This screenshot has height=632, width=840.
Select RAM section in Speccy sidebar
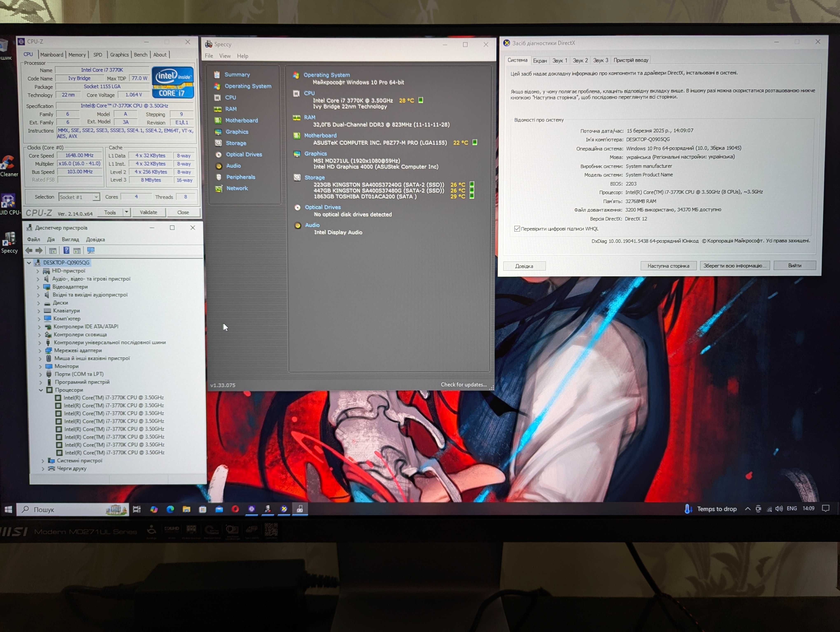tap(231, 109)
